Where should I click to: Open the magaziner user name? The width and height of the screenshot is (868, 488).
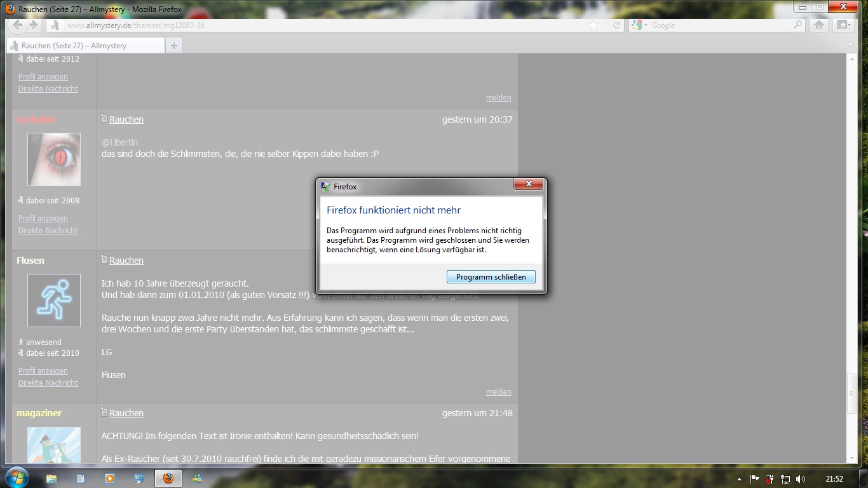(39, 413)
